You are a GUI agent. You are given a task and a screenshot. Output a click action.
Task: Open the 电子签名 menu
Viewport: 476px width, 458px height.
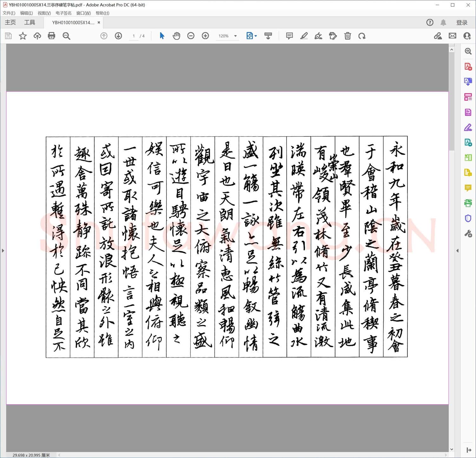tap(63, 13)
